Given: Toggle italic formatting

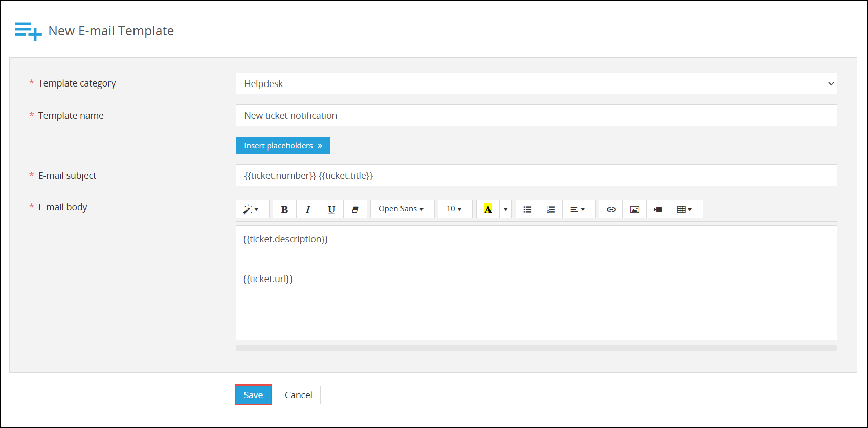Looking at the screenshot, I should pyautogui.click(x=308, y=209).
